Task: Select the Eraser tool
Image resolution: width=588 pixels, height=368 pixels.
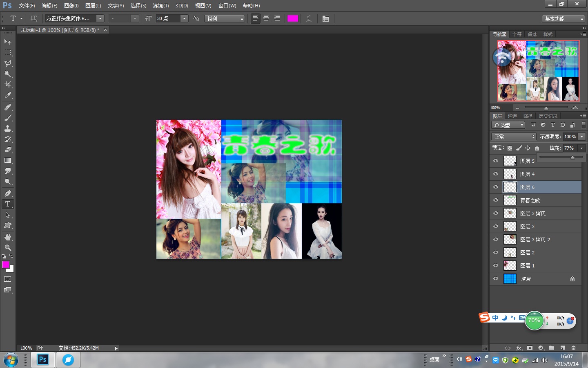Action: click(x=8, y=150)
